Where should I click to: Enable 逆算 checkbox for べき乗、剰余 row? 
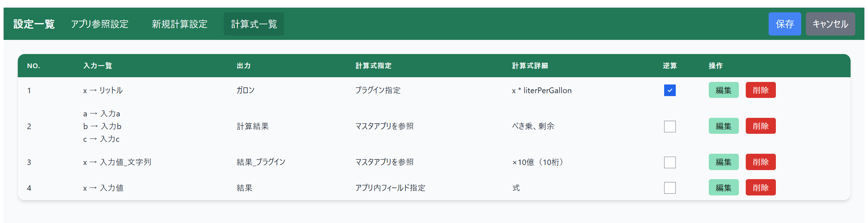670,127
